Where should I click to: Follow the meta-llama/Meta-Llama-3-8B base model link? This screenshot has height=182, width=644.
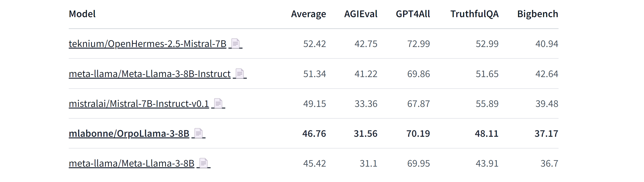coord(131,163)
